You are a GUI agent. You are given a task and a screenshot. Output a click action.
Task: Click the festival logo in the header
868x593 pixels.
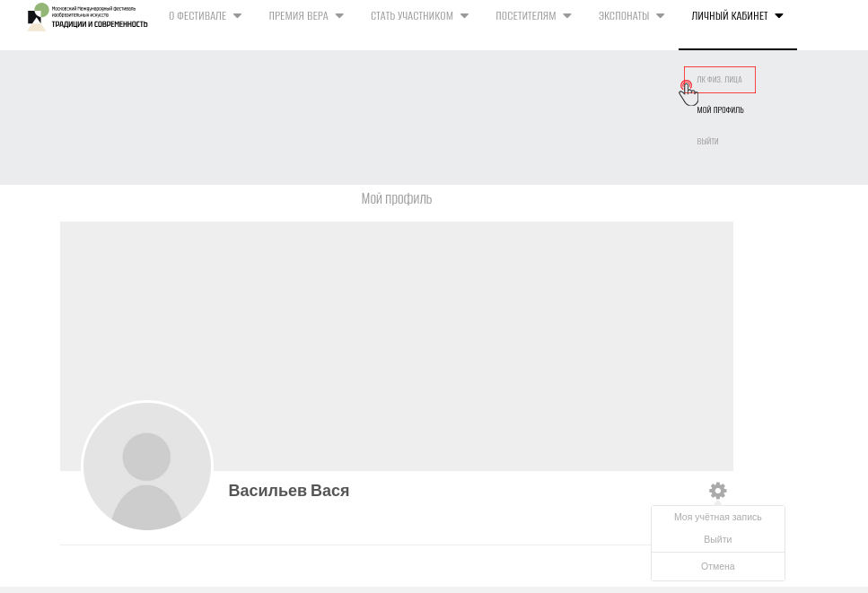click(x=87, y=16)
